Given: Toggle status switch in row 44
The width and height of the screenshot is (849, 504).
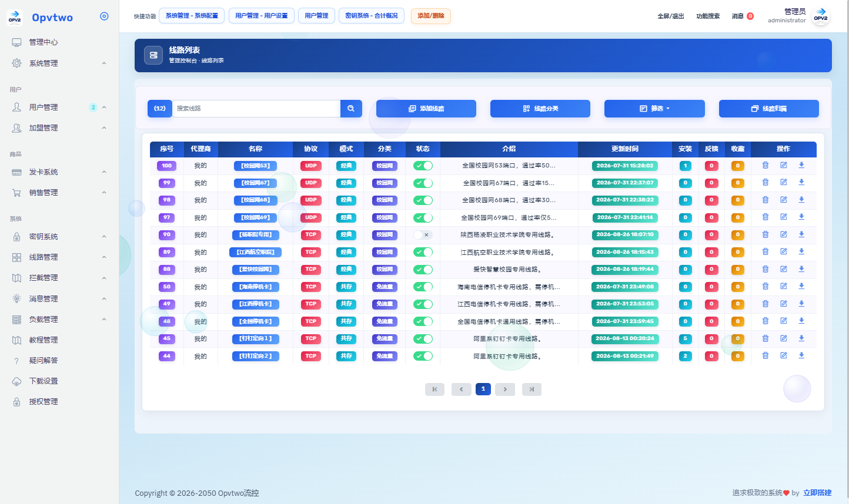Looking at the screenshot, I should pos(423,356).
